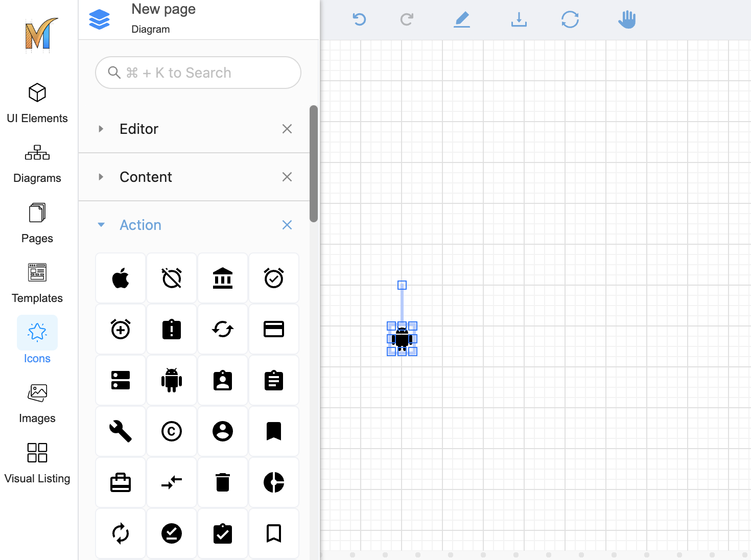The height and width of the screenshot is (560, 751).
Task: Pick the Android robot icon from the Action list
Action: 172,380
